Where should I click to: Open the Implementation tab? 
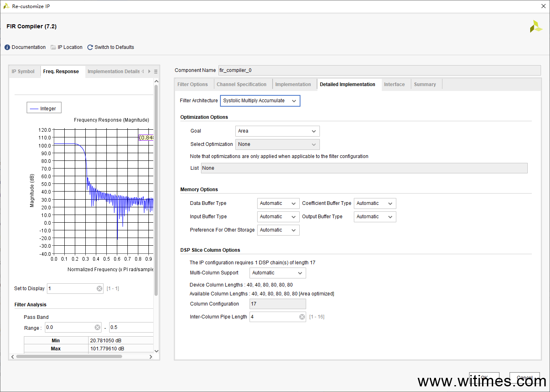point(293,84)
